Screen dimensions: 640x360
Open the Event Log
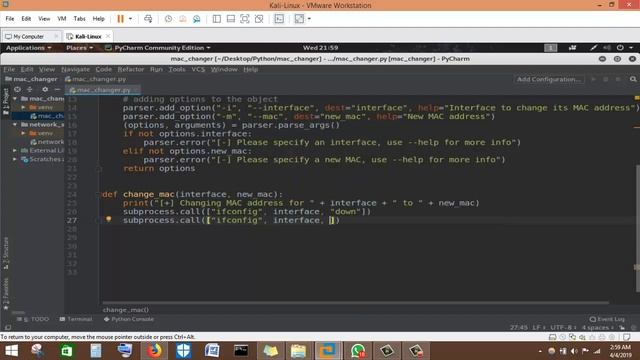coord(607,319)
